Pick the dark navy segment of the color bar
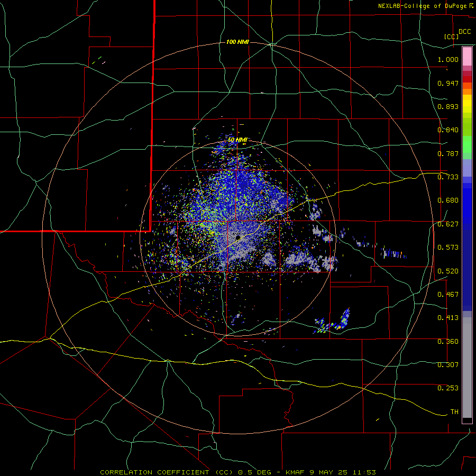 coord(467,270)
